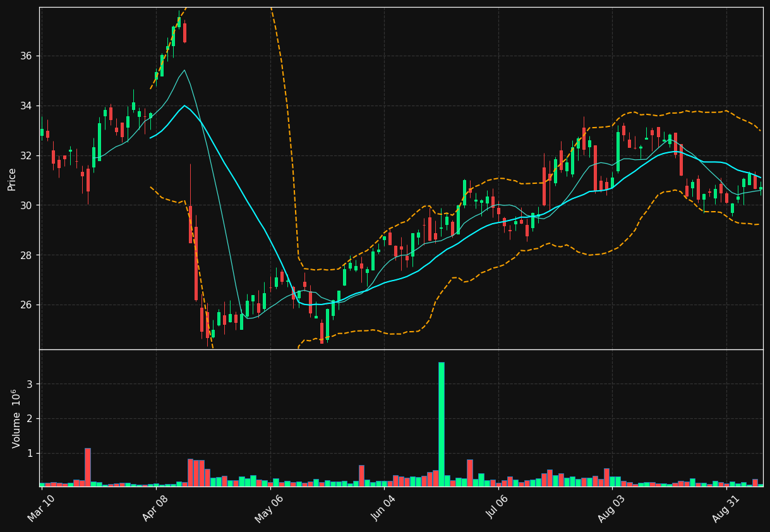Click the Volume axis title

pyautogui.click(x=16, y=418)
